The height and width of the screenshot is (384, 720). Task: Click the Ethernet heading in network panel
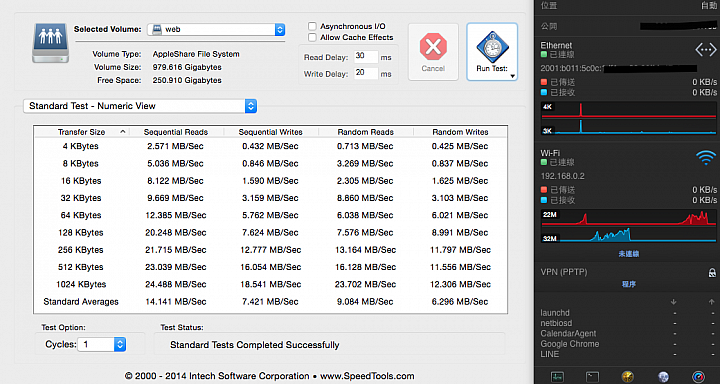pyautogui.click(x=556, y=45)
